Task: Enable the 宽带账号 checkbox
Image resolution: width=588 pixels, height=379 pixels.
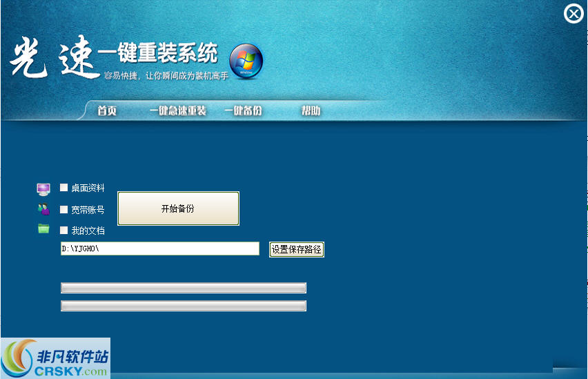Action: pyautogui.click(x=63, y=209)
